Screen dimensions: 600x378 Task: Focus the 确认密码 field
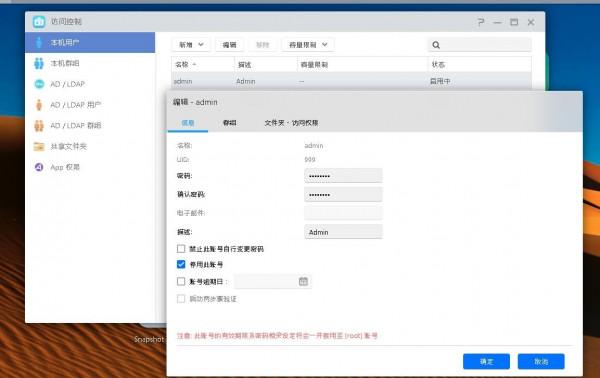click(343, 195)
